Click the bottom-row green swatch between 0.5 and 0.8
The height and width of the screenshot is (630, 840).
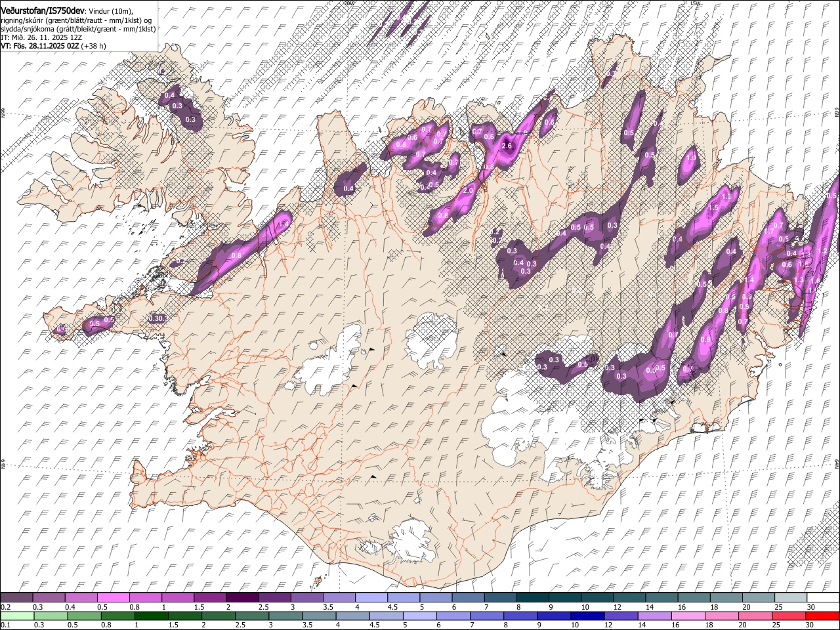tap(85, 616)
